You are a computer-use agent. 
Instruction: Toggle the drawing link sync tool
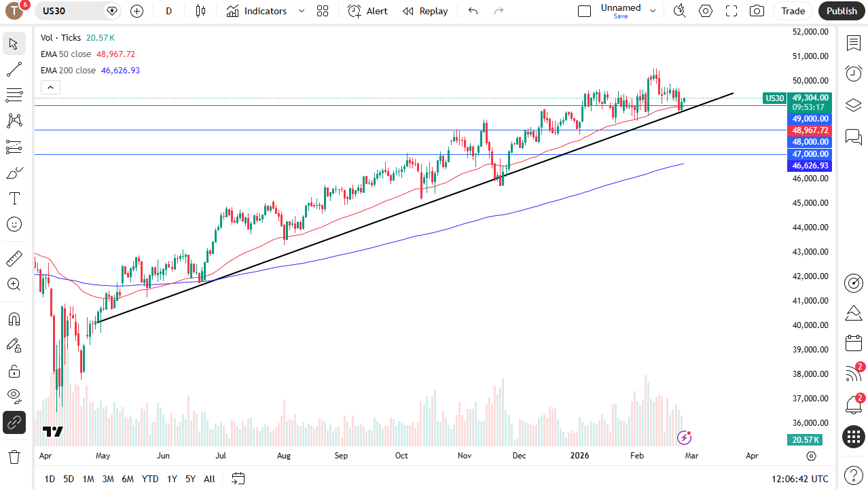click(14, 422)
